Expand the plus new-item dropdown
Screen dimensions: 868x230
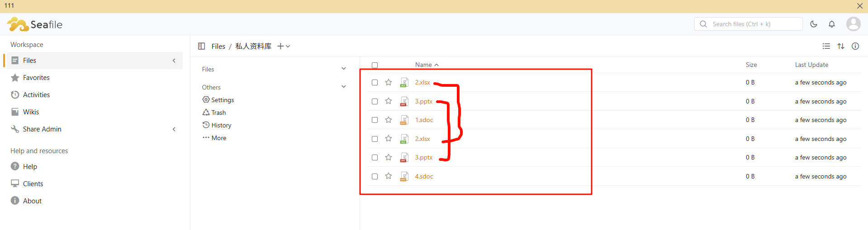tap(284, 46)
